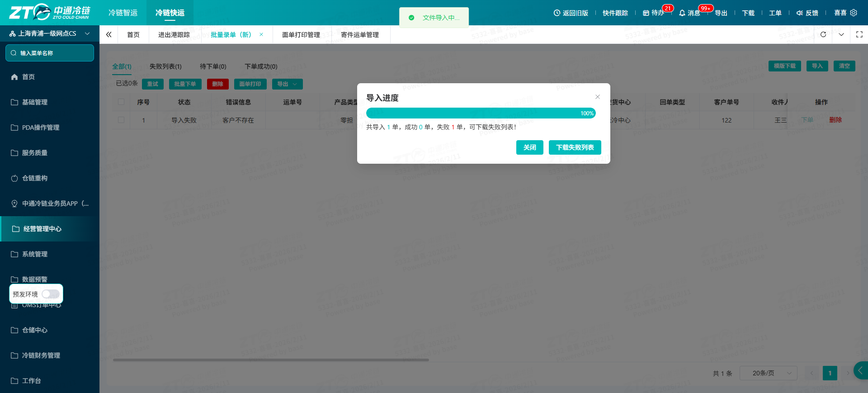The width and height of the screenshot is (868, 393).
Task: Switch to 失败列表(1) tab
Action: [165, 66]
